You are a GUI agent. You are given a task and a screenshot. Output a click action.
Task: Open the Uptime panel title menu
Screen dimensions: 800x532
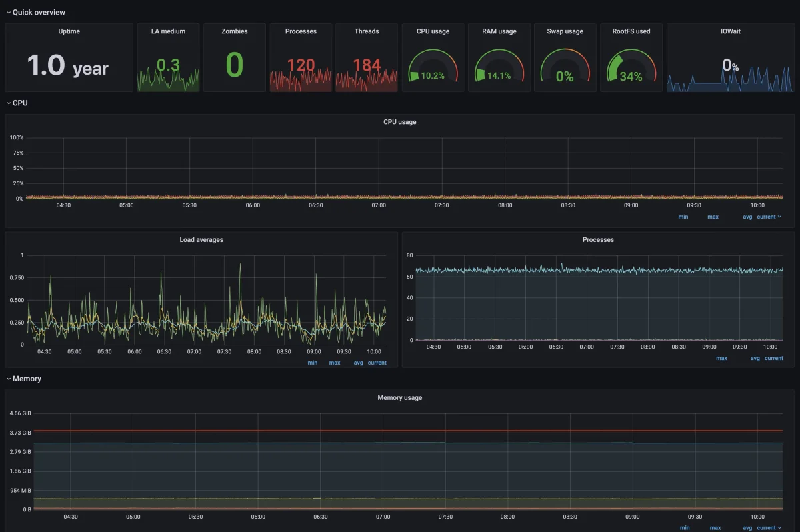tap(69, 31)
